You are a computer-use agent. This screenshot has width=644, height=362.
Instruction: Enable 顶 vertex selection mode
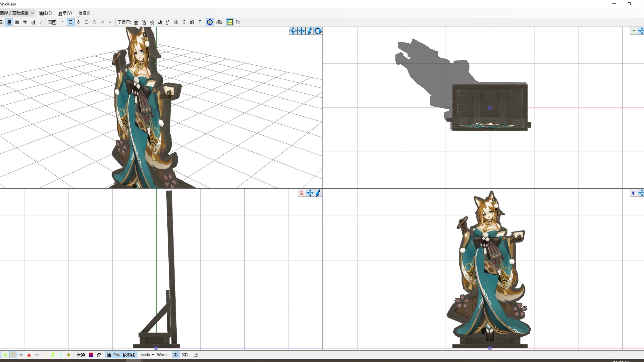[9, 22]
